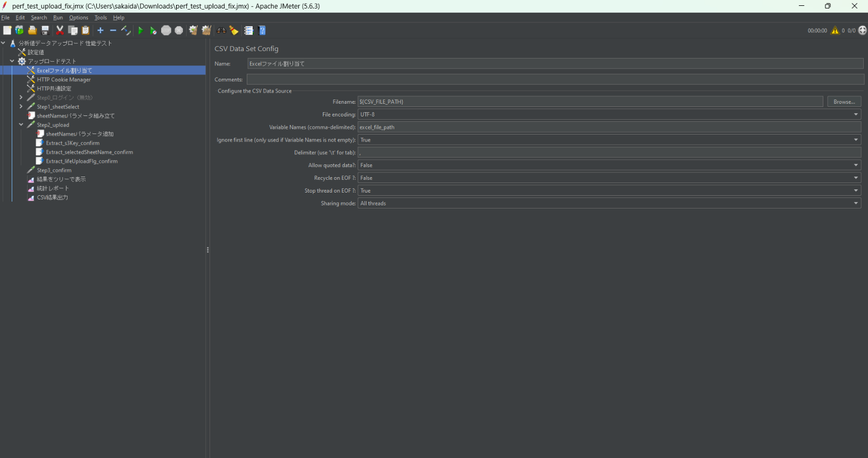Expand the Step1_sheetSelect tree node
The width and height of the screenshot is (868, 458).
point(21,107)
